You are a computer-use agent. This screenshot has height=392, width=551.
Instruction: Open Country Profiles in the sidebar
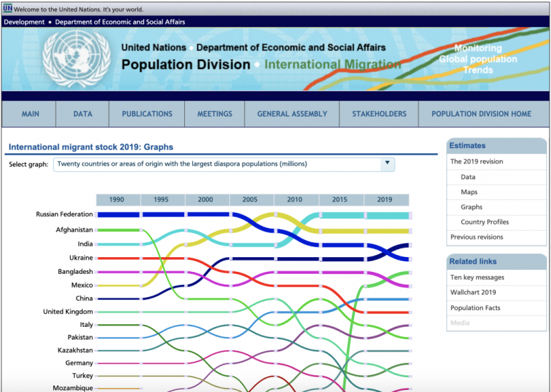[x=484, y=222]
